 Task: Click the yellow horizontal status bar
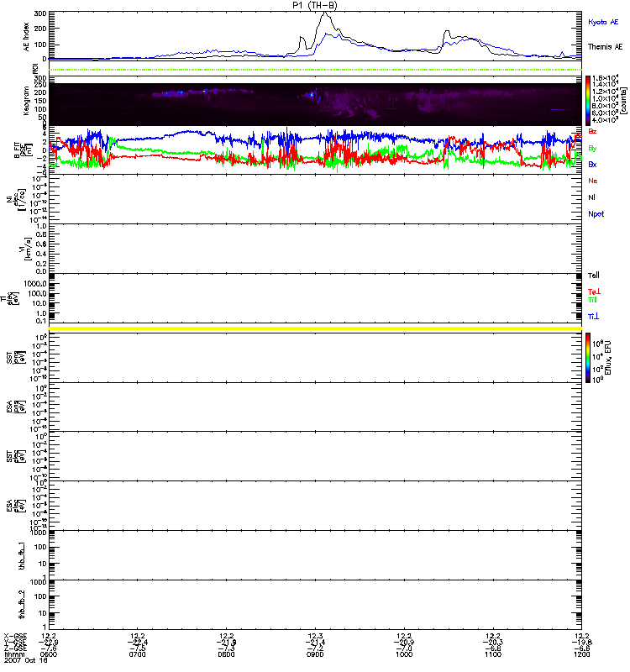coord(315,328)
